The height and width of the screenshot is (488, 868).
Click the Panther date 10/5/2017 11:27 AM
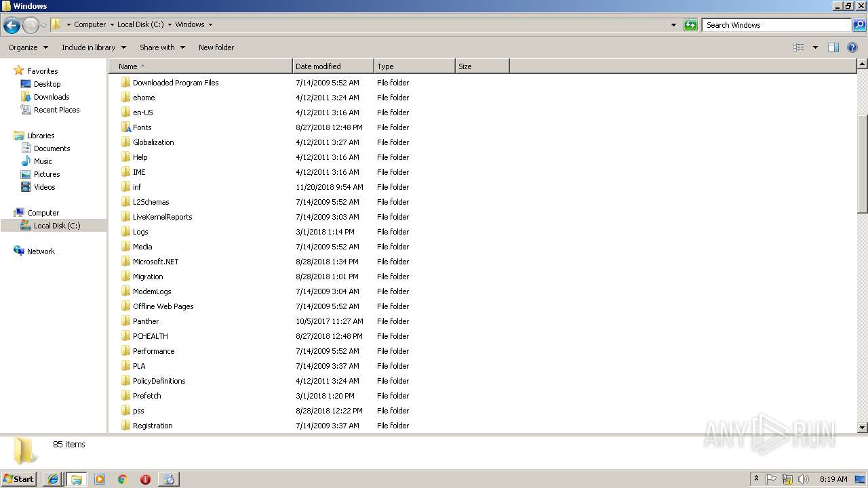tap(329, 321)
